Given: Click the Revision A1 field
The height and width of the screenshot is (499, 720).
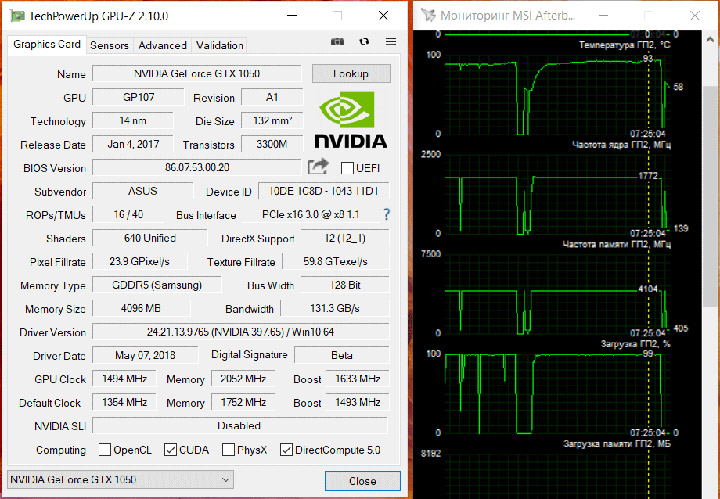Looking at the screenshot, I should 272,97.
